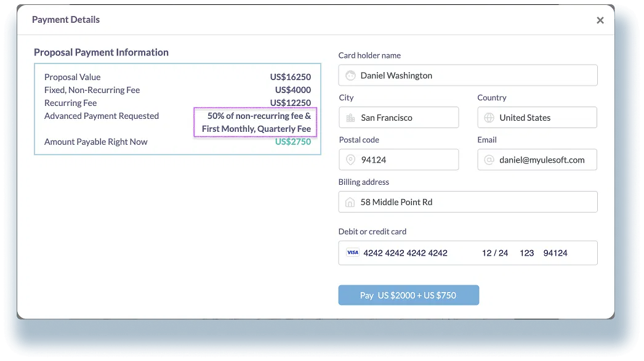This screenshot has width=644, height=361.
Task: Click the person icon in Card holder name
Action: [x=350, y=76]
